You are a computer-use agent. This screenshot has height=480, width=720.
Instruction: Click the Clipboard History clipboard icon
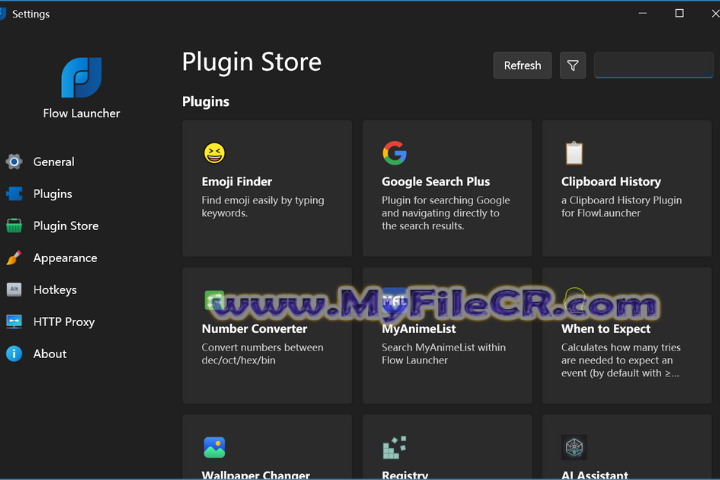tap(574, 153)
